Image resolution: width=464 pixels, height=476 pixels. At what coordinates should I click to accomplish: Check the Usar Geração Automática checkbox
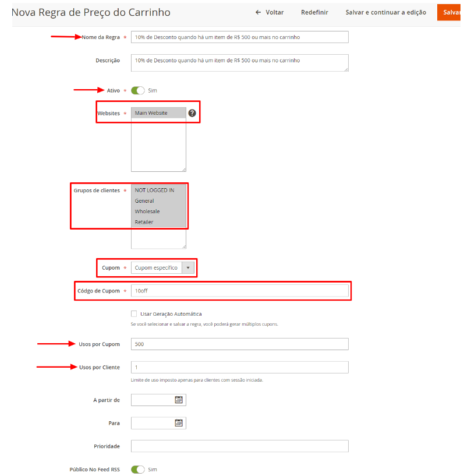click(134, 313)
